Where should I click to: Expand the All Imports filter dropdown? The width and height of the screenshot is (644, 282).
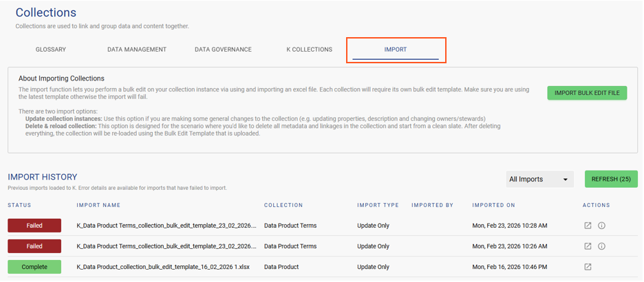[539, 179]
